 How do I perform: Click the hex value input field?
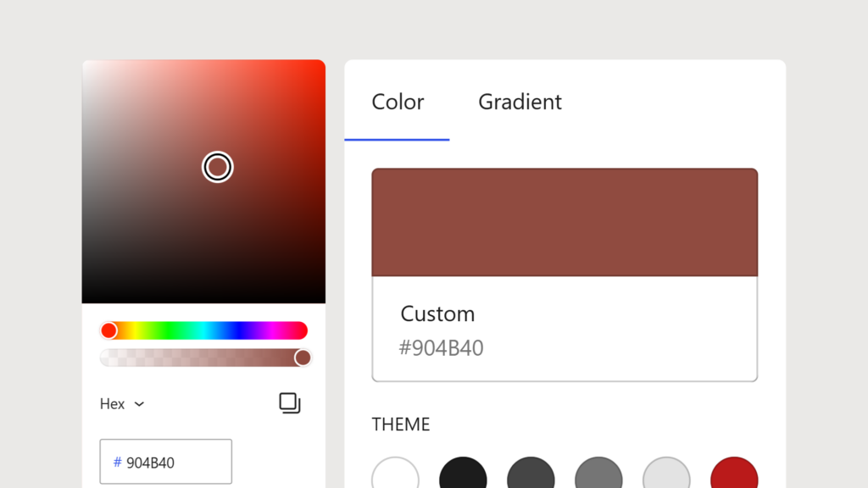165,462
